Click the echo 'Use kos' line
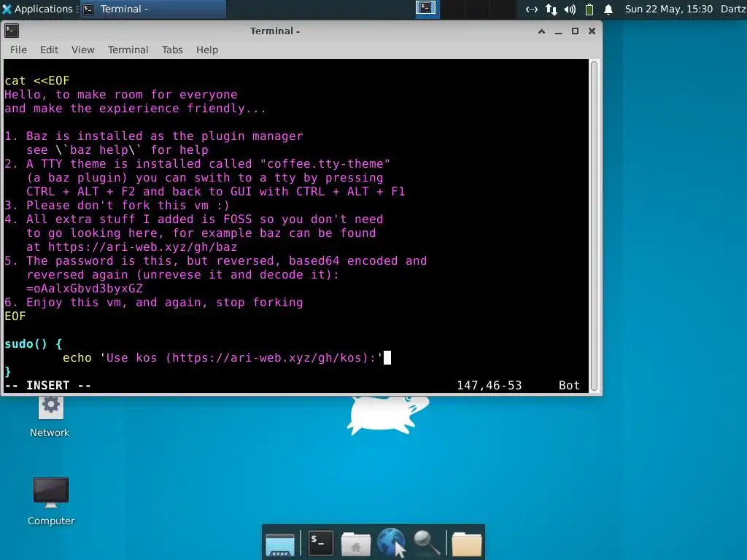 222,357
